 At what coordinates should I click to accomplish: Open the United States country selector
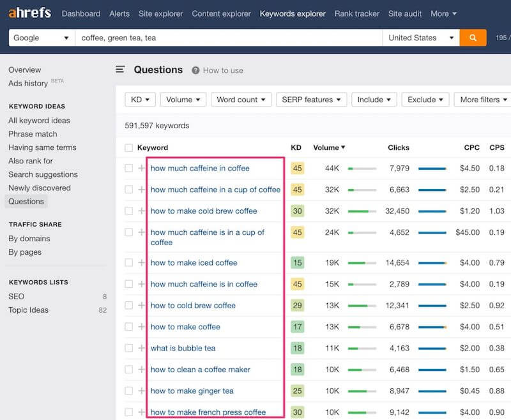421,38
